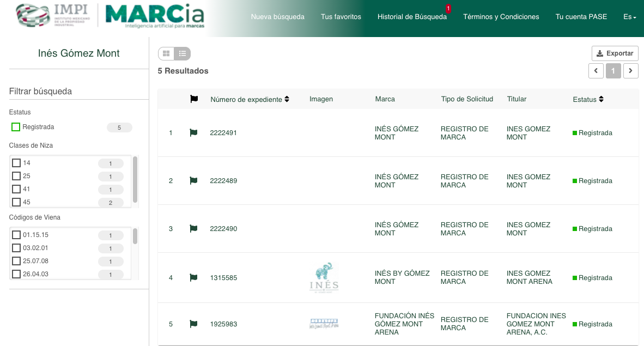Click the Exportar button
644x346 pixels.
click(x=615, y=53)
